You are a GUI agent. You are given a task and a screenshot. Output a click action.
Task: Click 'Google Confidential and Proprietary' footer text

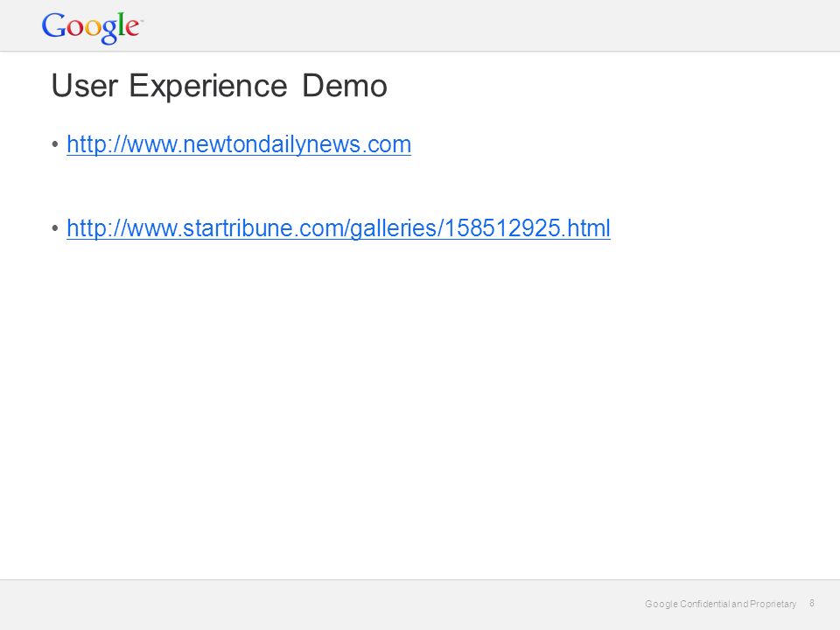(720, 604)
